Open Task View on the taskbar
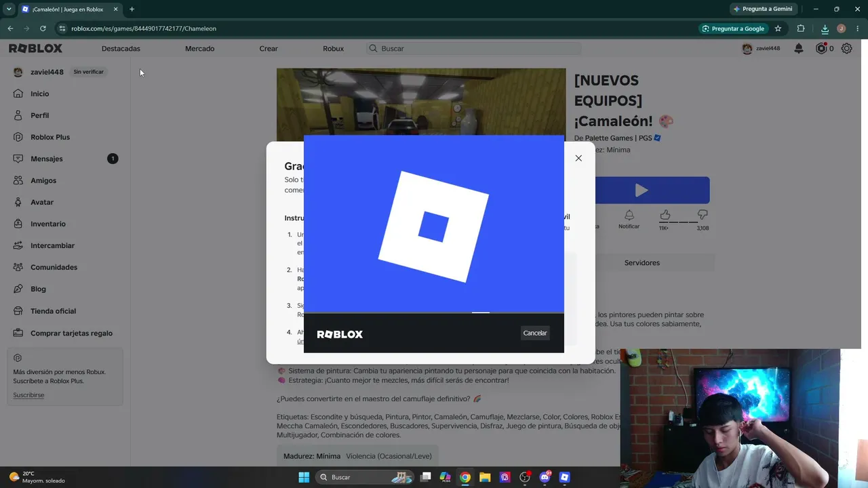The height and width of the screenshot is (488, 868). click(x=426, y=477)
